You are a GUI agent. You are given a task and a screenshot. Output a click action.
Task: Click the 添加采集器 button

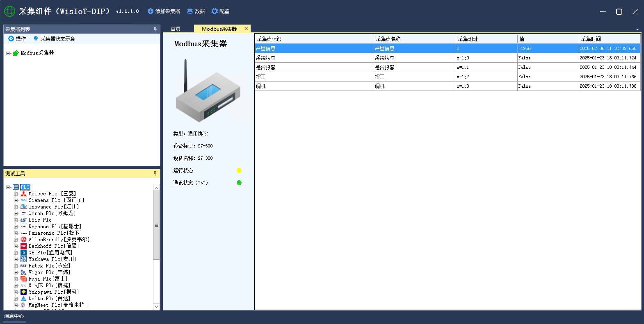click(164, 11)
